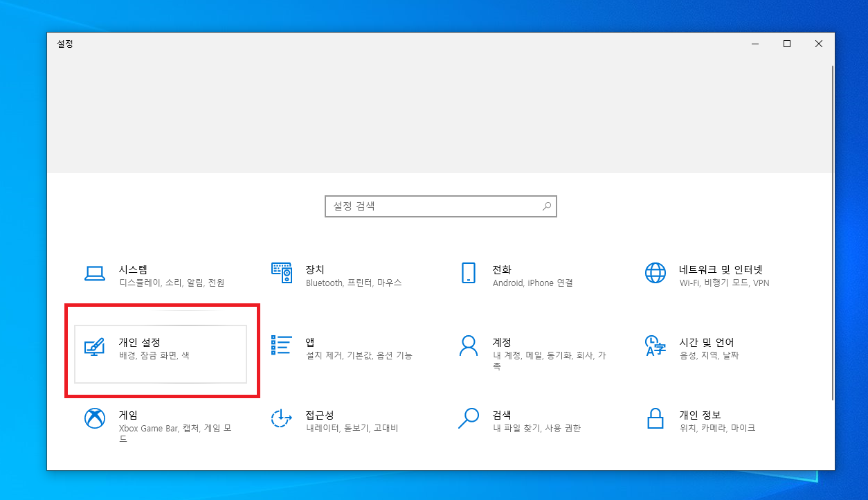The height and width of the screenshot is (500, 868).
Task: Minimize the 설정 window
Action: 755,44
